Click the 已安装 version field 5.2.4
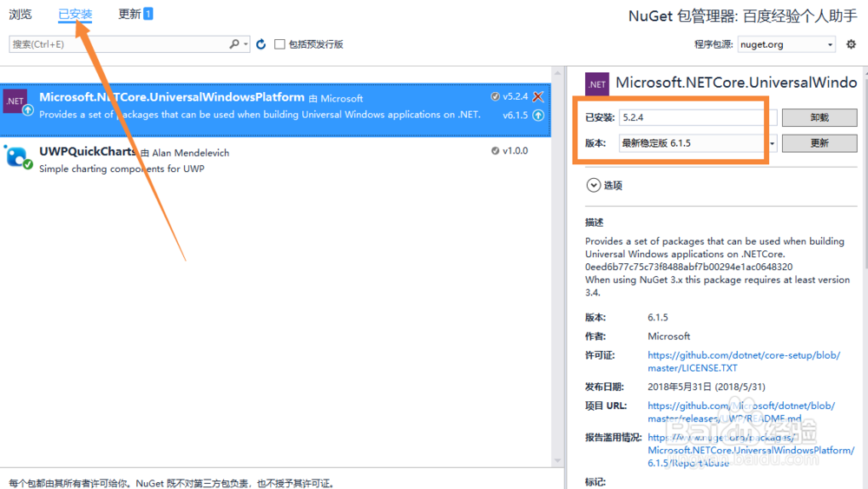Viewport: 868px width, 489px height. click(x=698, y=117)
